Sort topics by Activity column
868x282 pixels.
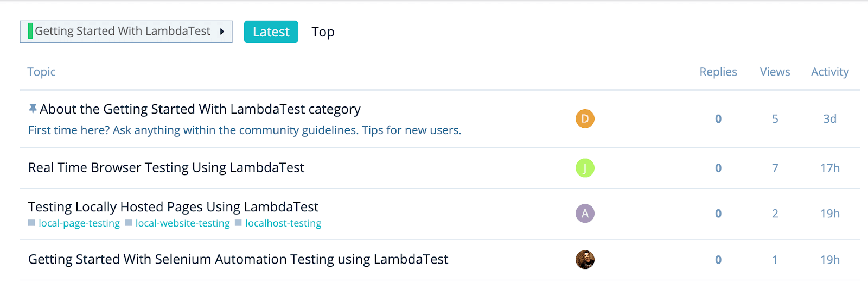829,72
